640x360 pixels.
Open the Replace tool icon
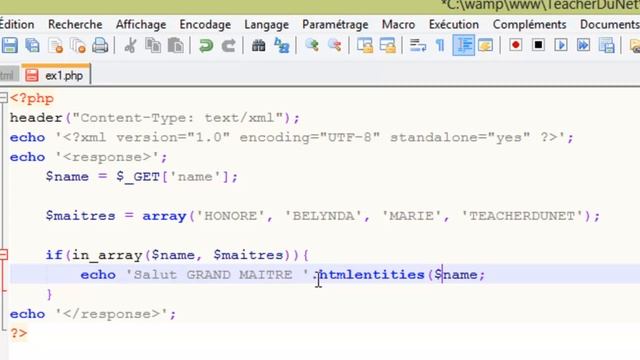[x=281, y=45]
